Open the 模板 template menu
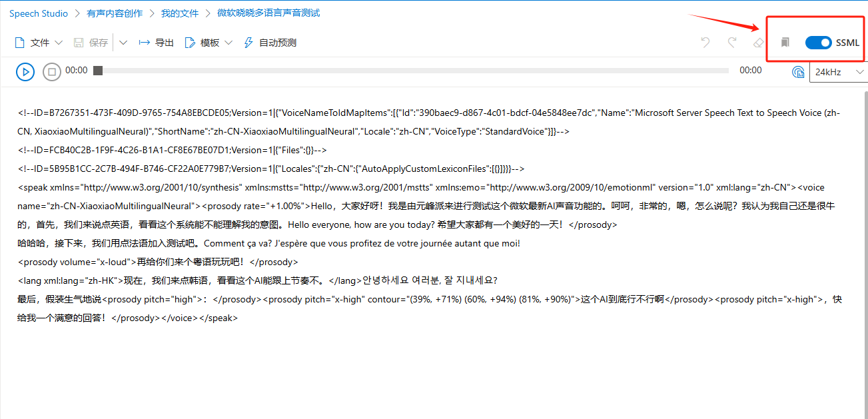Viewport: 868px width, 419px height. [x=209, y=43]
